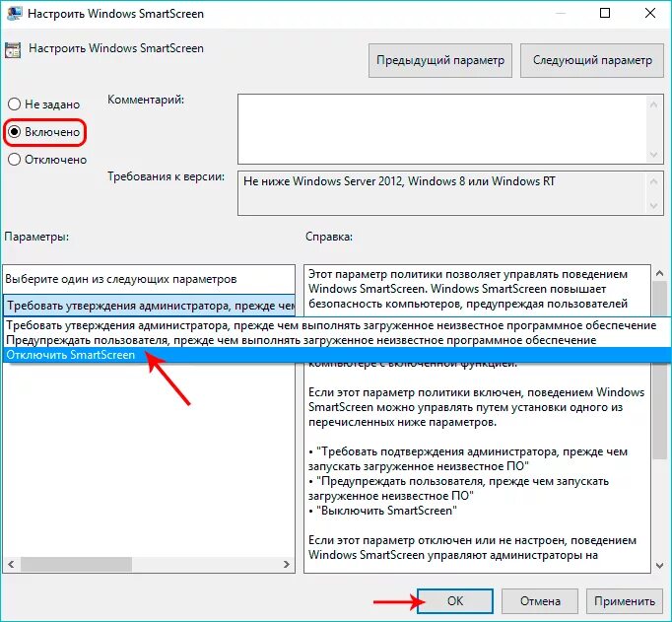Click the 'Применить' button

click(625, 601)
